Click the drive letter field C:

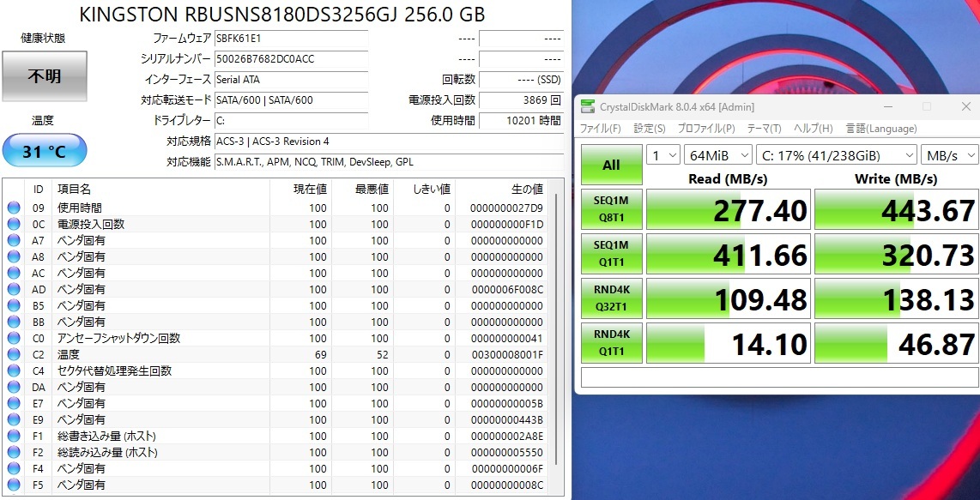point(291,121)
